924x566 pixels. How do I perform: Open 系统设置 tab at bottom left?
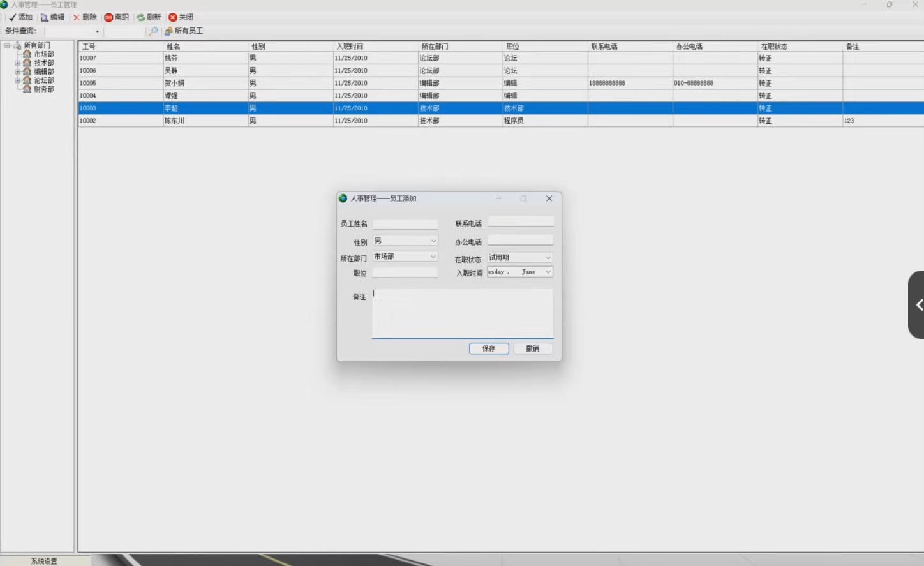[x=44, y=561]
